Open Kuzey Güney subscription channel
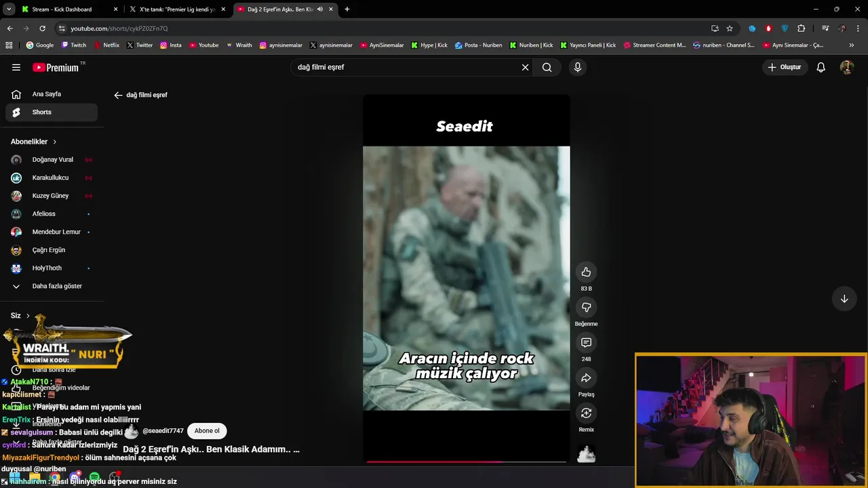 click(52, 196)
